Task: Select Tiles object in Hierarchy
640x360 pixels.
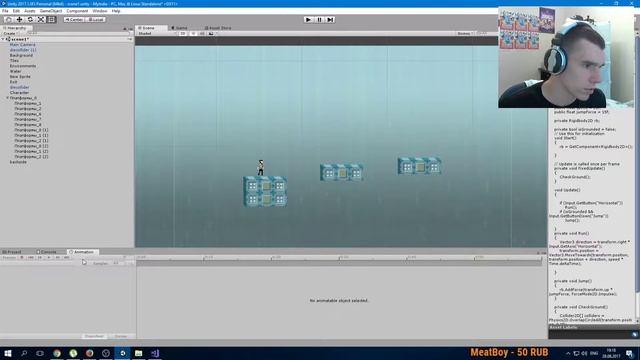Action: click(x=14, y=60)
